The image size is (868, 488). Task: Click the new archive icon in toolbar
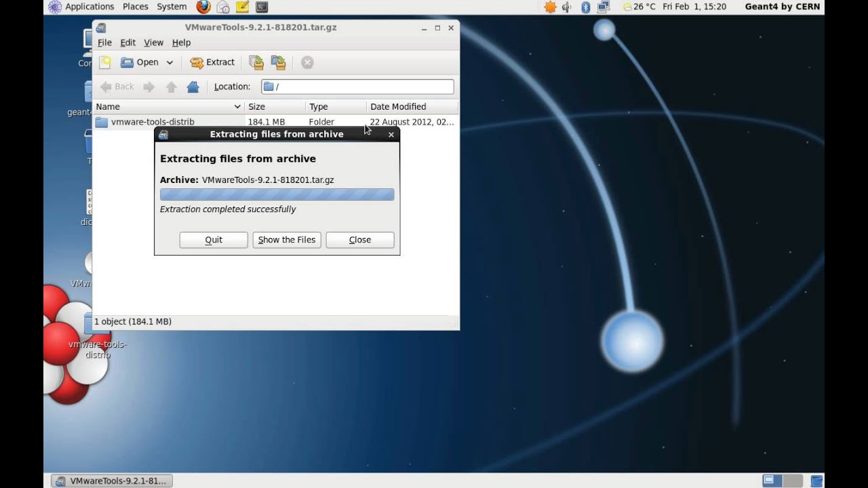[x=105, y=62]
